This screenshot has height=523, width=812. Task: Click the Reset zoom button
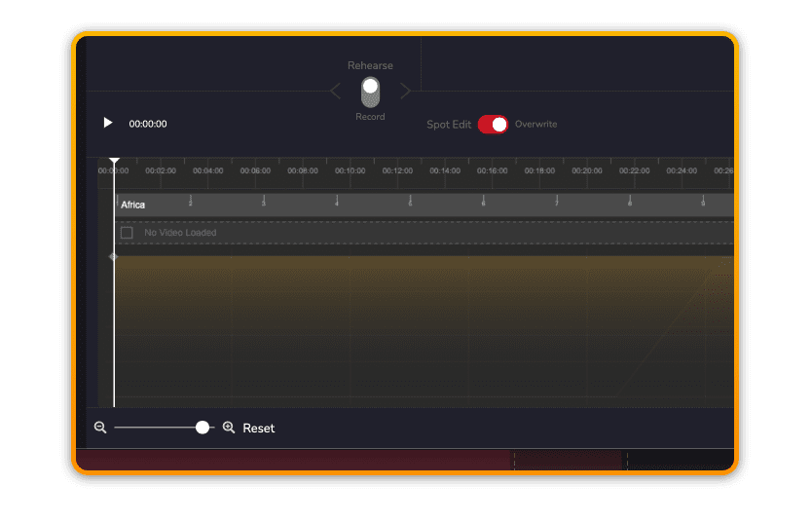tap(259, 429)
